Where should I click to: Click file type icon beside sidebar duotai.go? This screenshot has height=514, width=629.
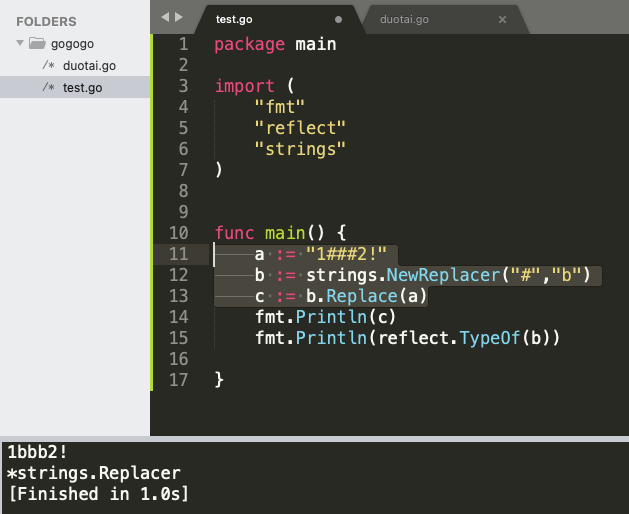point(49,65)
